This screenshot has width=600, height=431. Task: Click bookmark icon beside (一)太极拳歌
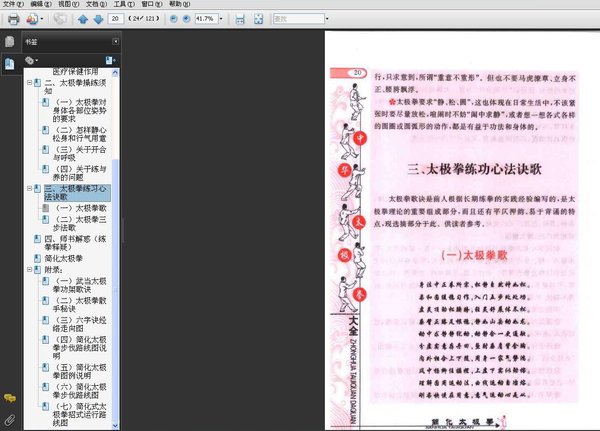(45, 208)
